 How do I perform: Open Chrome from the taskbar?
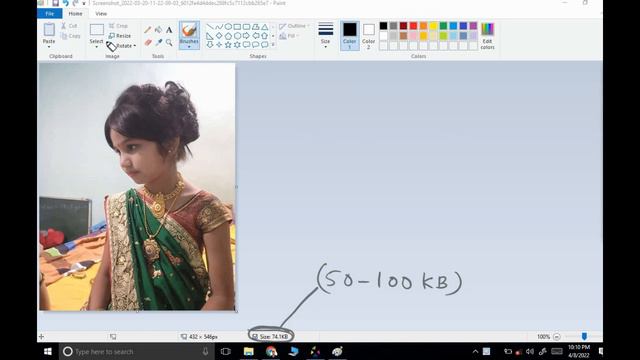271,351
